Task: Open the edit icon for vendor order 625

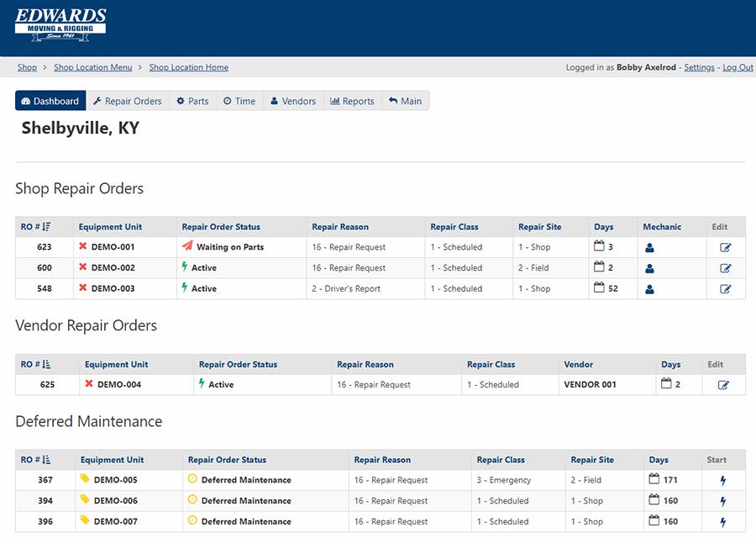Action: 723,385
